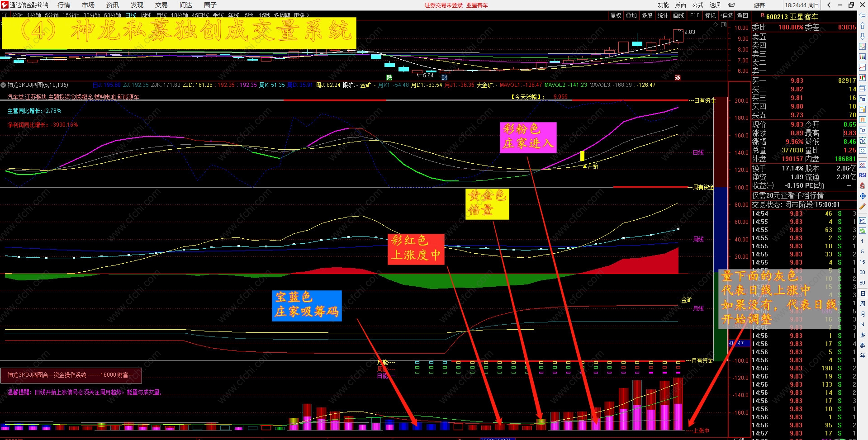The height and width of the screenshot is (440, 868).
Task: Click the 证券交易未登录 login status text
Action: click(444, 5)
